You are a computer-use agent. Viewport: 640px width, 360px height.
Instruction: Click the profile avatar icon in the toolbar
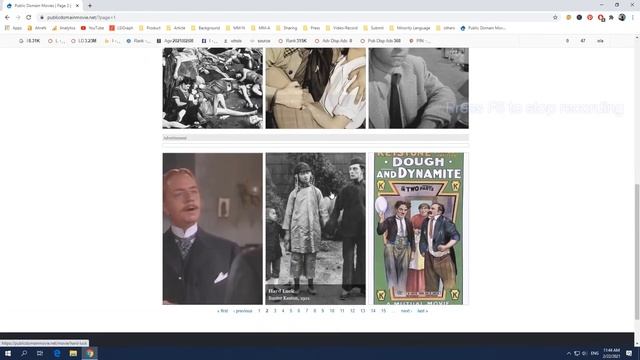coord(622,18)
